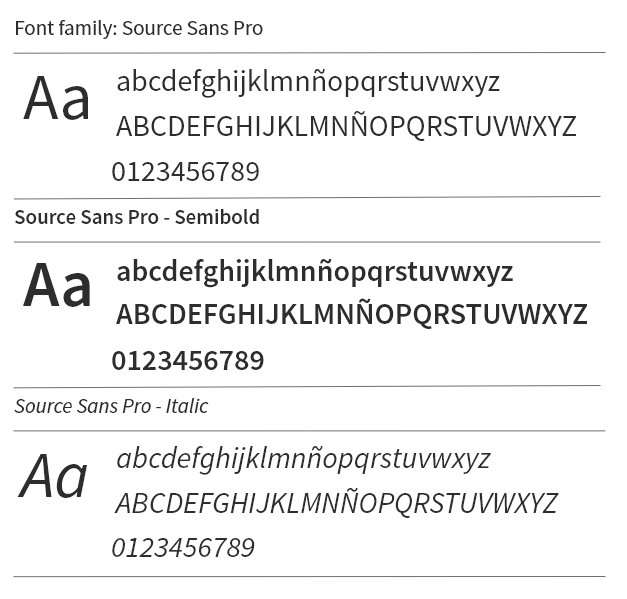Click the "Font family: Source Sans Pro" heading
627x599 pixels.
point(138,29)
